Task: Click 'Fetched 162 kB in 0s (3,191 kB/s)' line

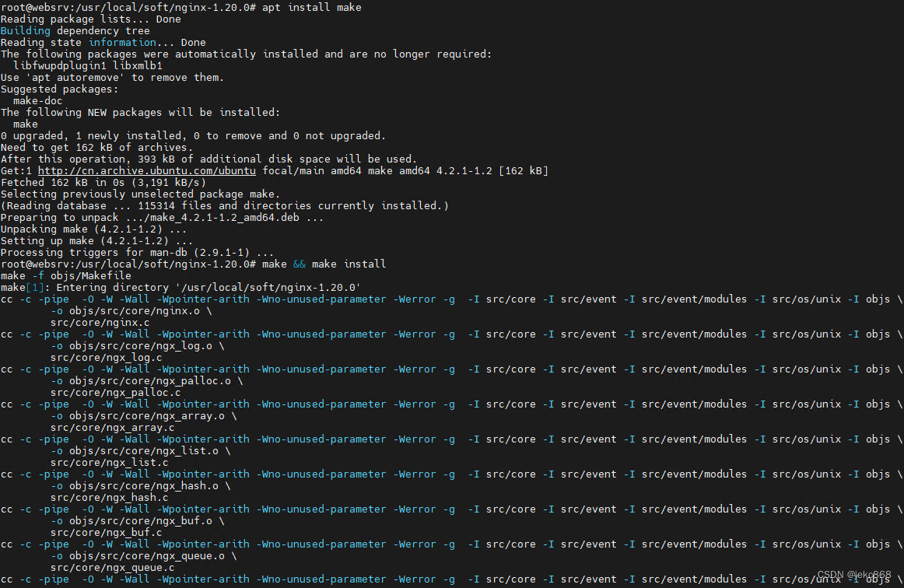Action: point(103,183)
